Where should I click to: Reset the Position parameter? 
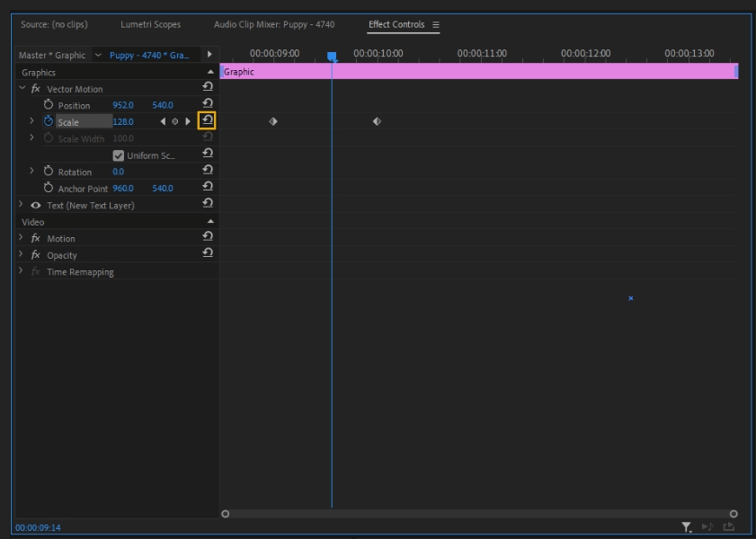click(x=208, y=104)
